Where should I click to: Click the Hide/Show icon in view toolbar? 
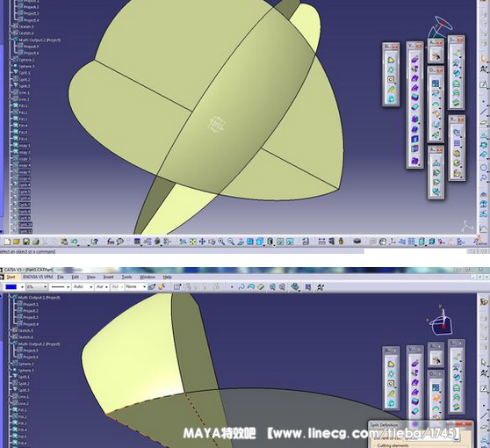(x=280, y=242)
